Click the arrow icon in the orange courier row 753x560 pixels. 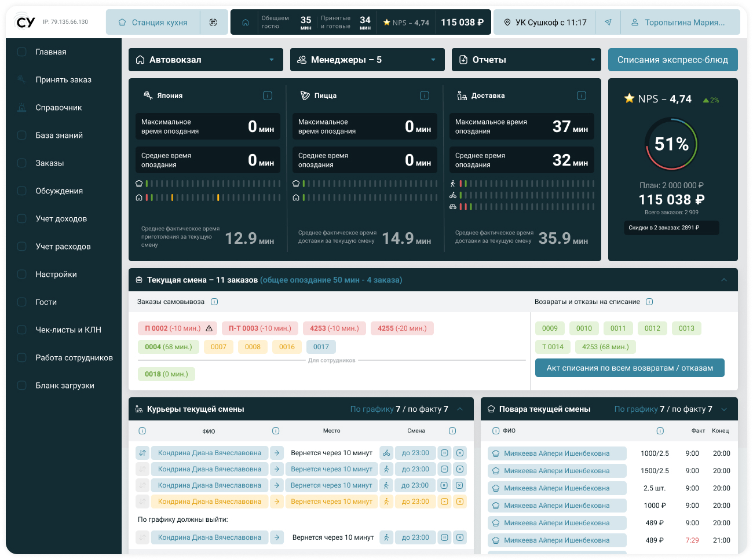click(277, 502)
